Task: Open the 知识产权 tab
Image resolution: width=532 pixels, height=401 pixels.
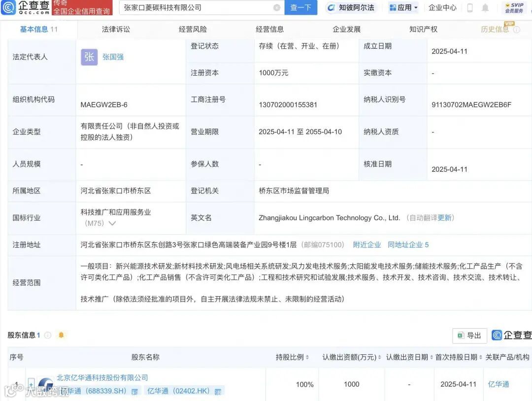Action: [424, 30]
